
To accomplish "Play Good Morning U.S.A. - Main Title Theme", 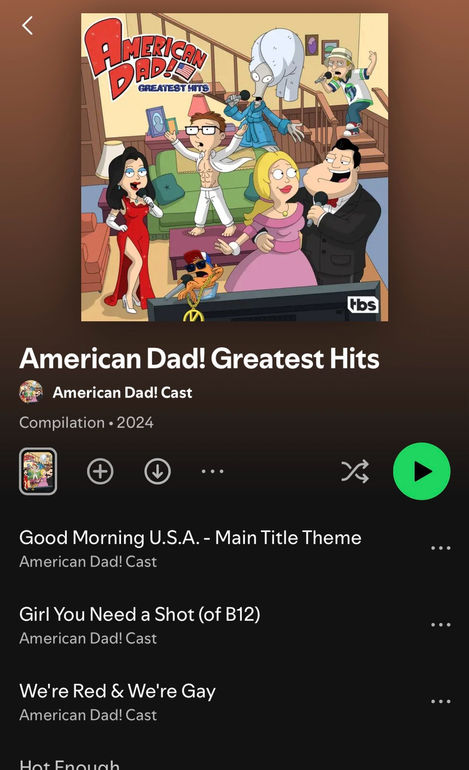I will coord(190,538).
